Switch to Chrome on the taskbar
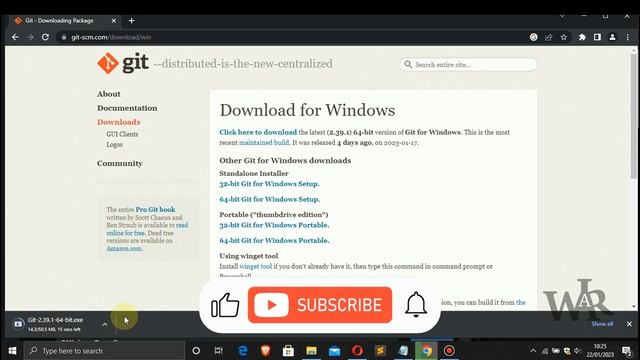The width and height of the screenshot is (640, 360). pyautogui.click(x=427, y=351)
